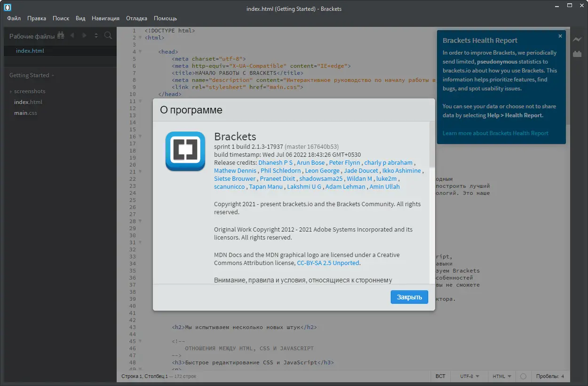Click the linting status circle in status bar
The width and height of the screenshot is (588, 386).
[x=523, y=377]
